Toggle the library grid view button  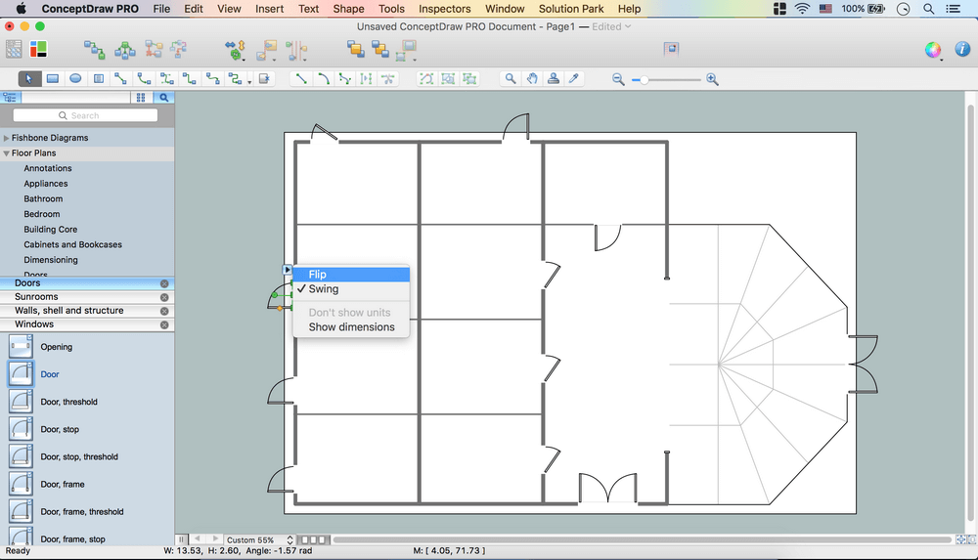pyautogui.click(x=141, y=98)
